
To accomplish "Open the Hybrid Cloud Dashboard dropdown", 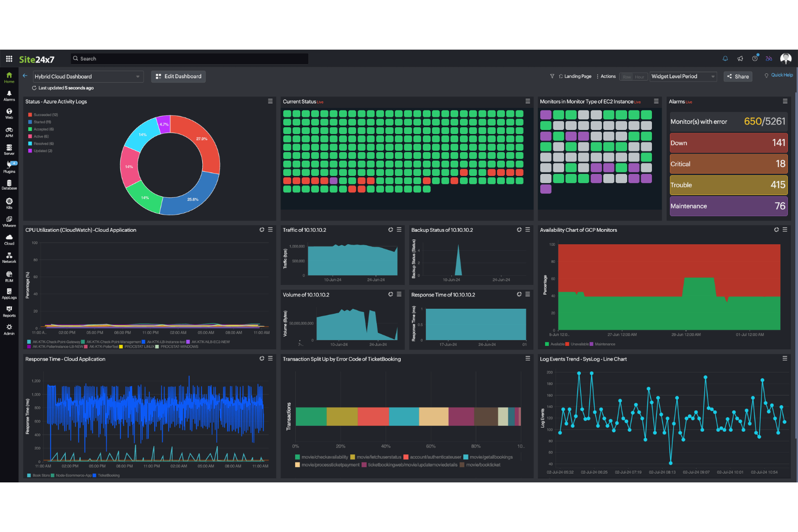I will coord(88,77).
